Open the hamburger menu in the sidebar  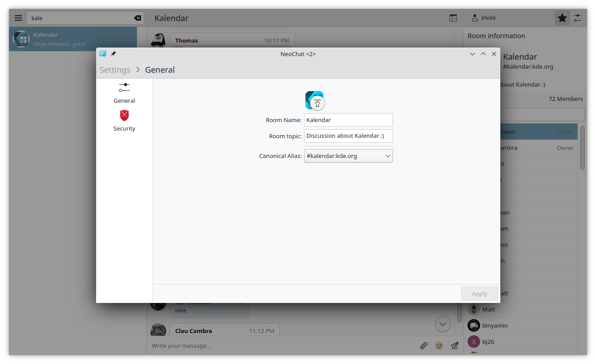coord(18,18)
